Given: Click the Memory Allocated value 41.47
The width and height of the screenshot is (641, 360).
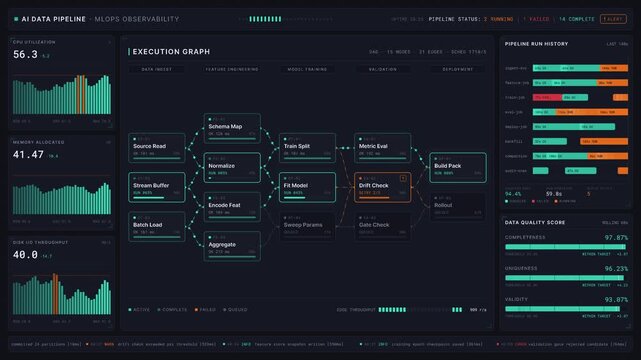Looking at the screenshot, I should click(x=28, y=154).
